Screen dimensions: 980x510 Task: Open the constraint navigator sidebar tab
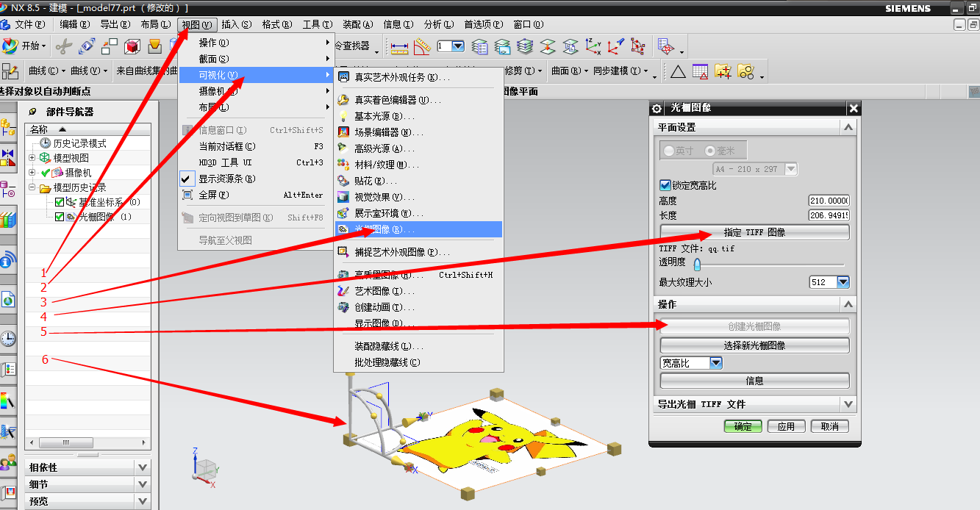coord(8,158)
